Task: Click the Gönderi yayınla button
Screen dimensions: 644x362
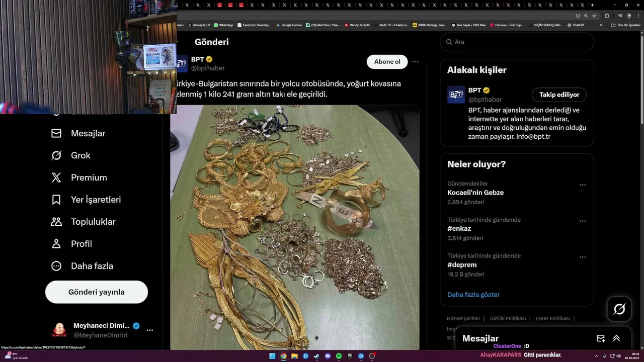Action: (x=97, y=292)
